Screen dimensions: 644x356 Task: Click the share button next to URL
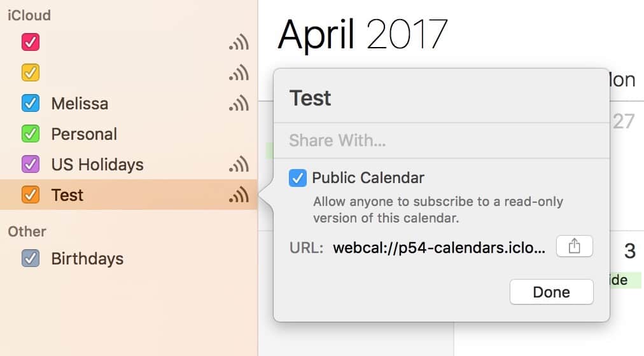[574, 247]
